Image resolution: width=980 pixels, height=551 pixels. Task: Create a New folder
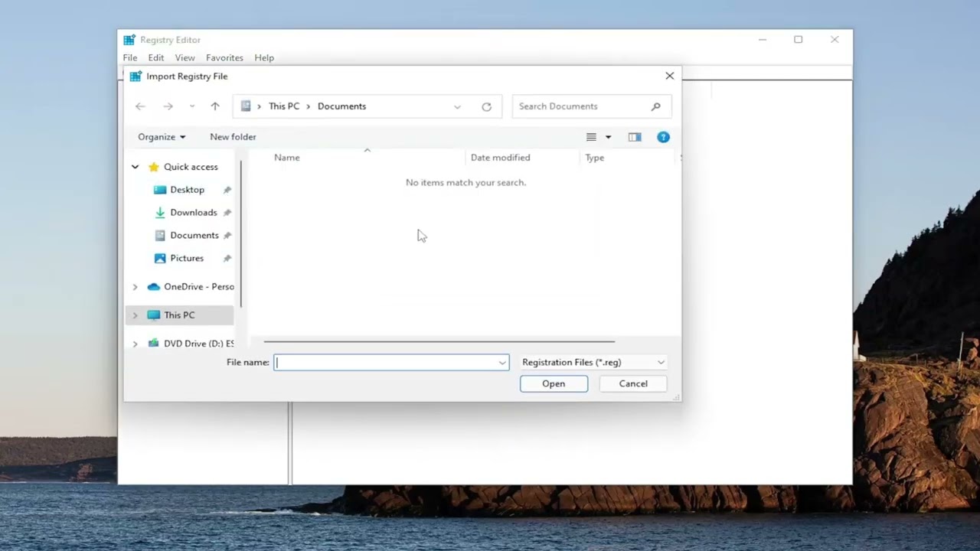[233, 137]
